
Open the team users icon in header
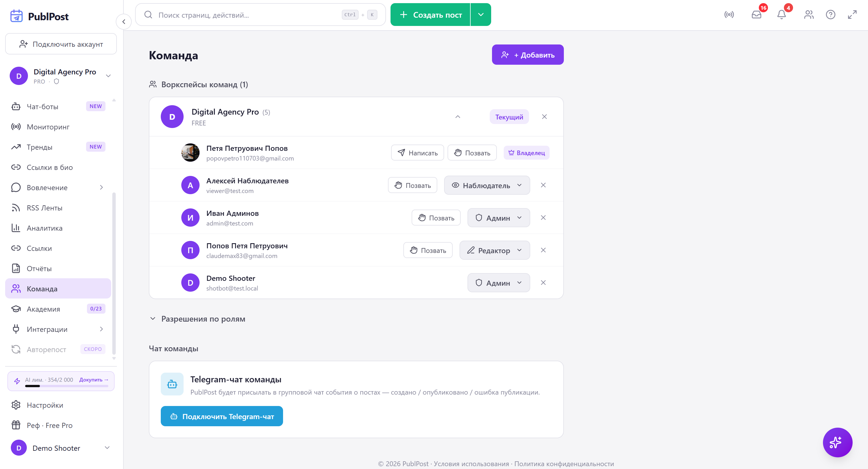click(x=809, y=15)
